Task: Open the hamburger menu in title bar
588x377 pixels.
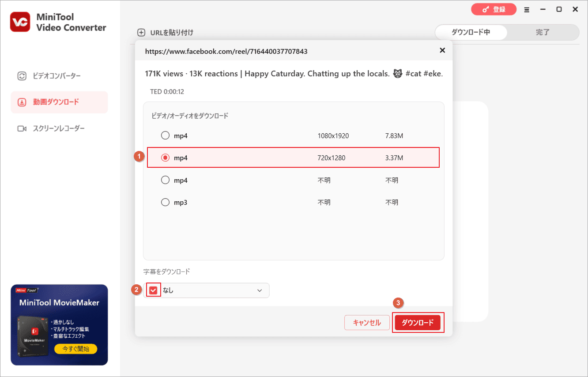Action: pyautogui.click(x=527, y=9)
